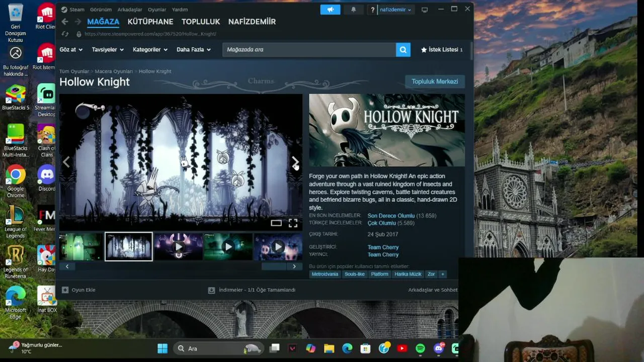The width and height of the screenshot is (644, 362).
Task: Open File Explorer from the taskbar
Action: [329, 348]
